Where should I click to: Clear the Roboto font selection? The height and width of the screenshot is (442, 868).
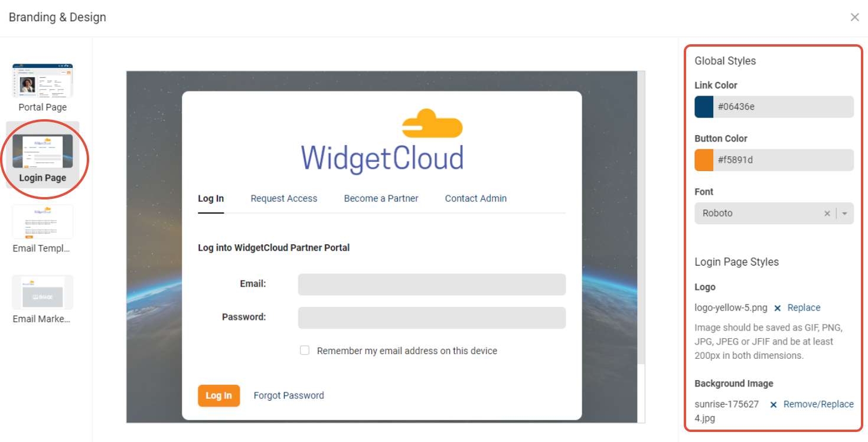click(x=827, y=214)
